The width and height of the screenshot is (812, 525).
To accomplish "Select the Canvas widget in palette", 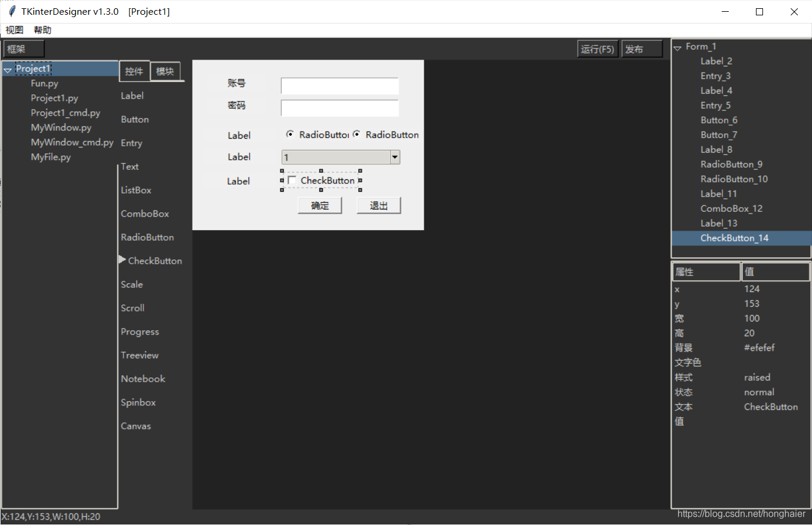I will (x=136, y=426).
